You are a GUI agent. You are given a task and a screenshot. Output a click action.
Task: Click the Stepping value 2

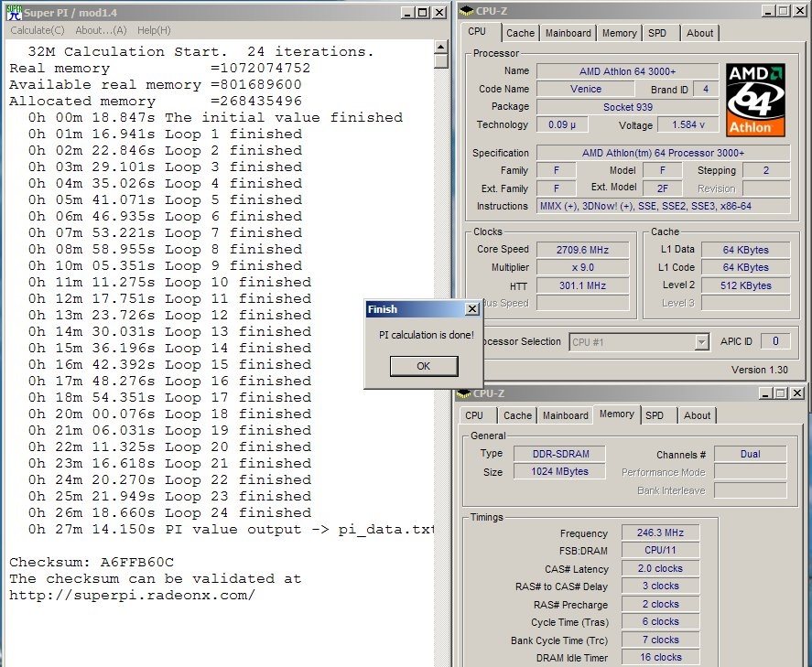point(766,170)
